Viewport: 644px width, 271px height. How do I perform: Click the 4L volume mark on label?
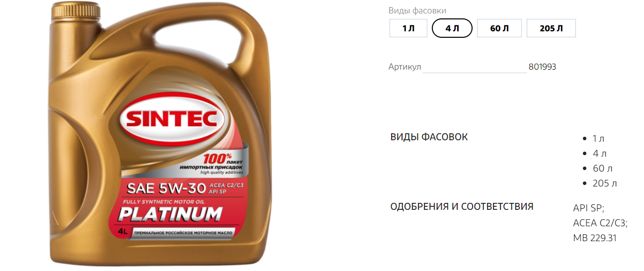pyautogui.click(x=123, y=231)
